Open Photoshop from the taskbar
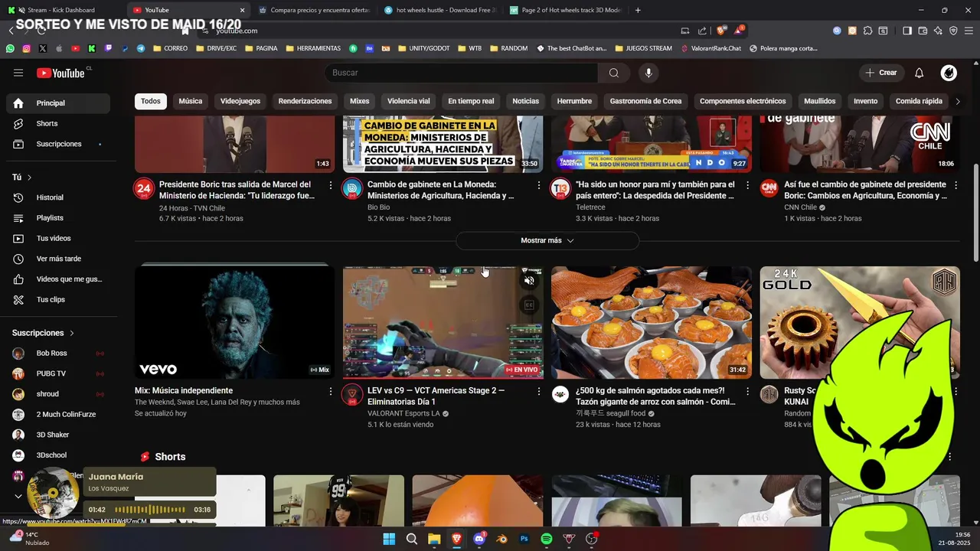This screenshot has height=551, width=980. click(524, 539)
